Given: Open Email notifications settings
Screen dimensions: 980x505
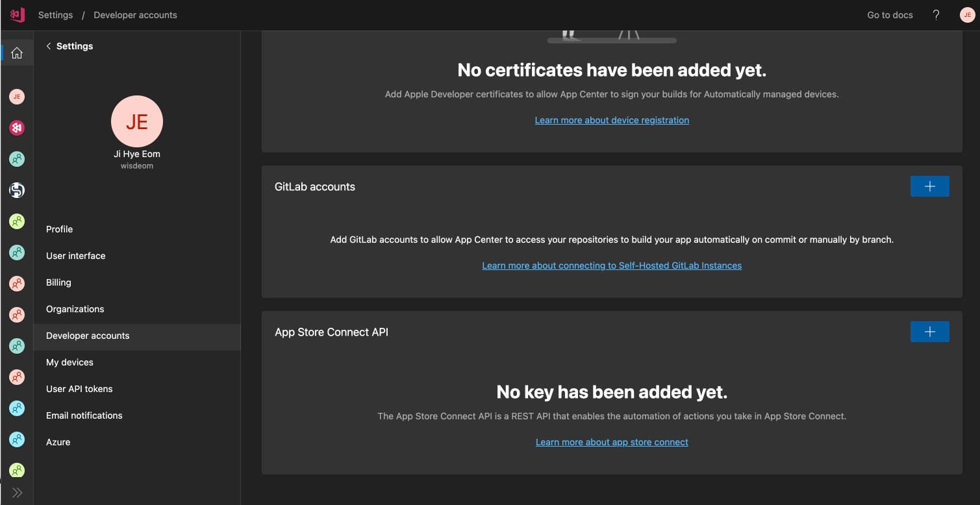Looking at the screenshot, I should coord(137,415).
